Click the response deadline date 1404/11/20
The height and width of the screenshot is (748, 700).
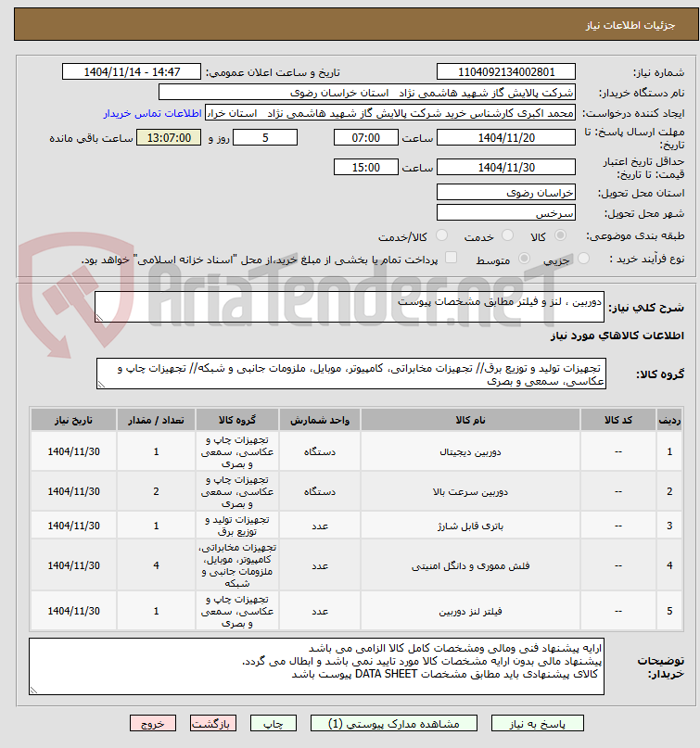coord(506,138)
